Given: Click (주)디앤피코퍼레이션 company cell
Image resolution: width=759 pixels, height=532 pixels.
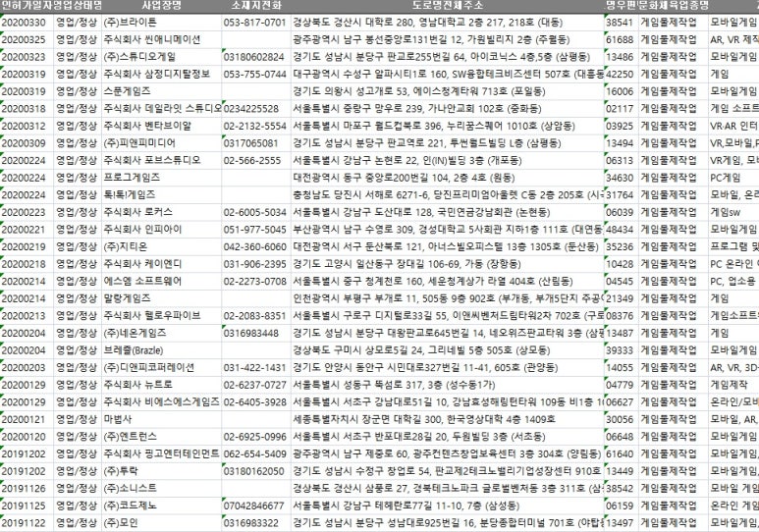Looking at the screenshot, I should 162,367.
